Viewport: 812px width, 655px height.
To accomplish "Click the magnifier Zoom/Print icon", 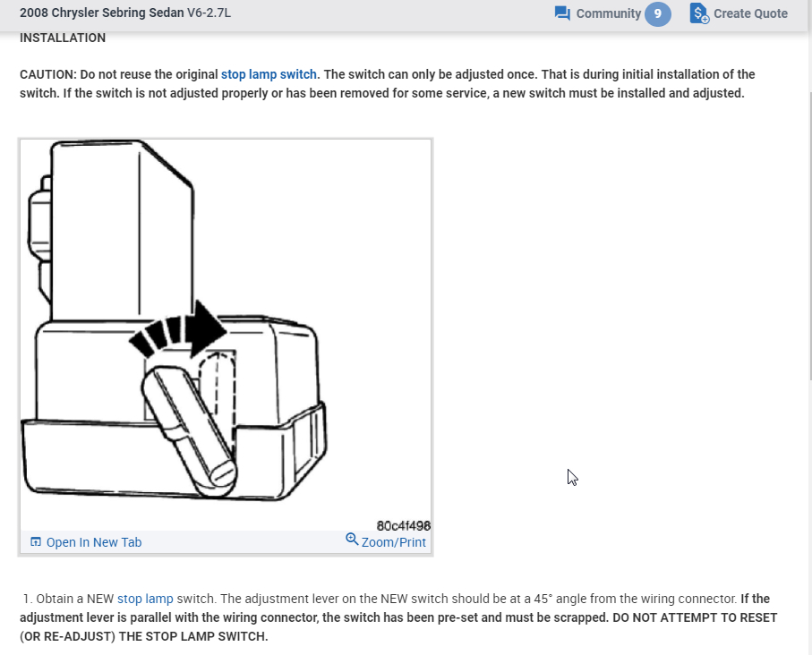I will 352,539.
